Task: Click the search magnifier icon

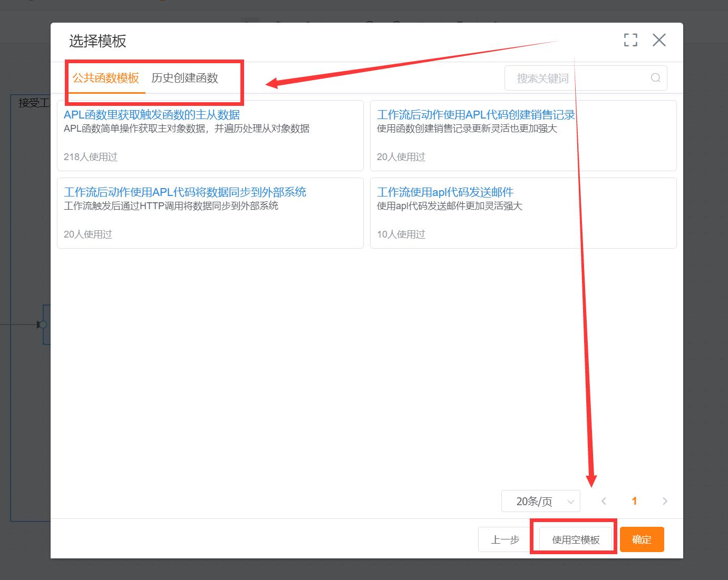Action: (656, 78)
